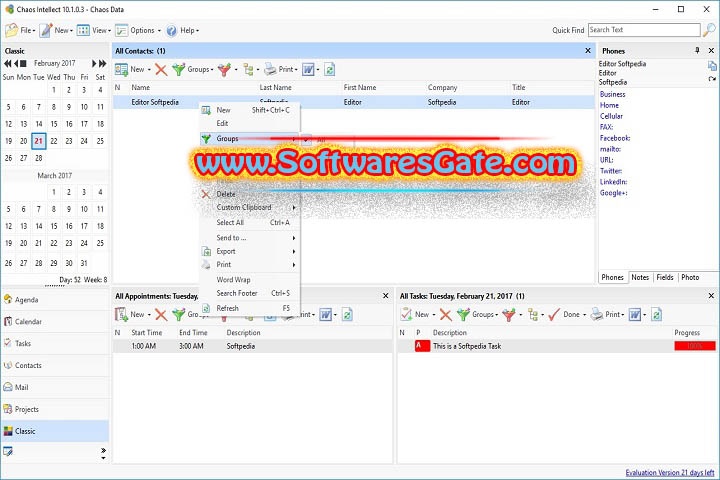This screenshot has height=480, width=720.
Task: Expand sidebar overflow chevron
Action: (x=103, y=451)
